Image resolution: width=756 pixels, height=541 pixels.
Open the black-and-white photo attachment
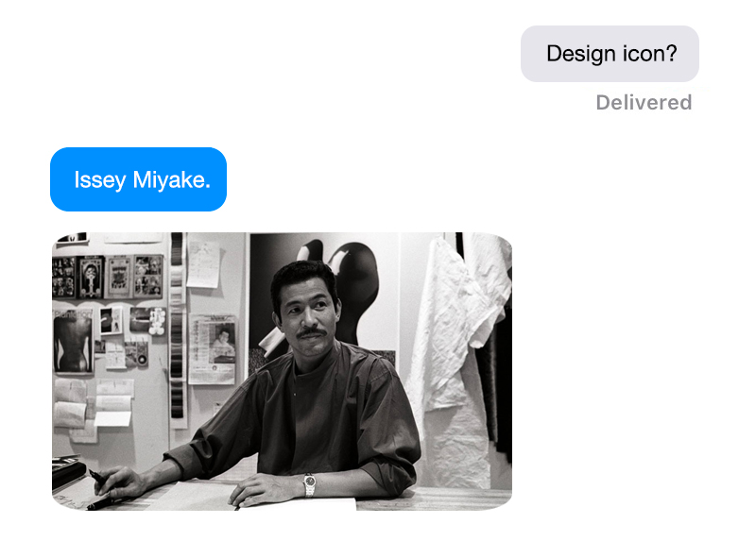coord(282,371)
